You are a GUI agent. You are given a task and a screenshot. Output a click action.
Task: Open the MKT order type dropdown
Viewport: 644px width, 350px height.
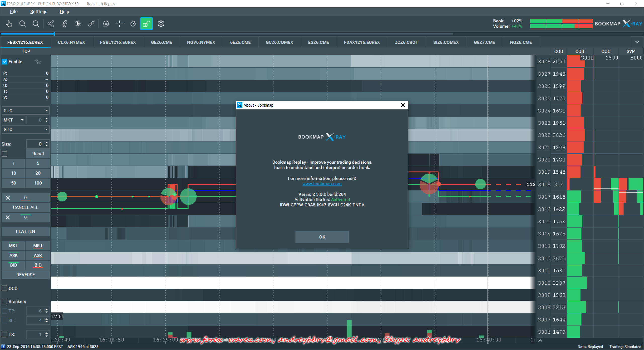[14, 120]
